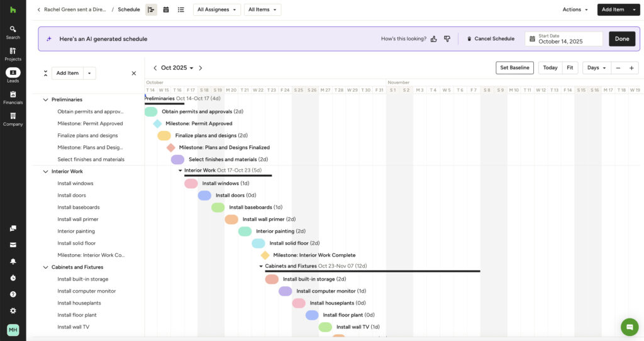Collapse Interior Work bar in Gantt chart
Viewport: 644px width, 341px height.
[x=180, y=170]
